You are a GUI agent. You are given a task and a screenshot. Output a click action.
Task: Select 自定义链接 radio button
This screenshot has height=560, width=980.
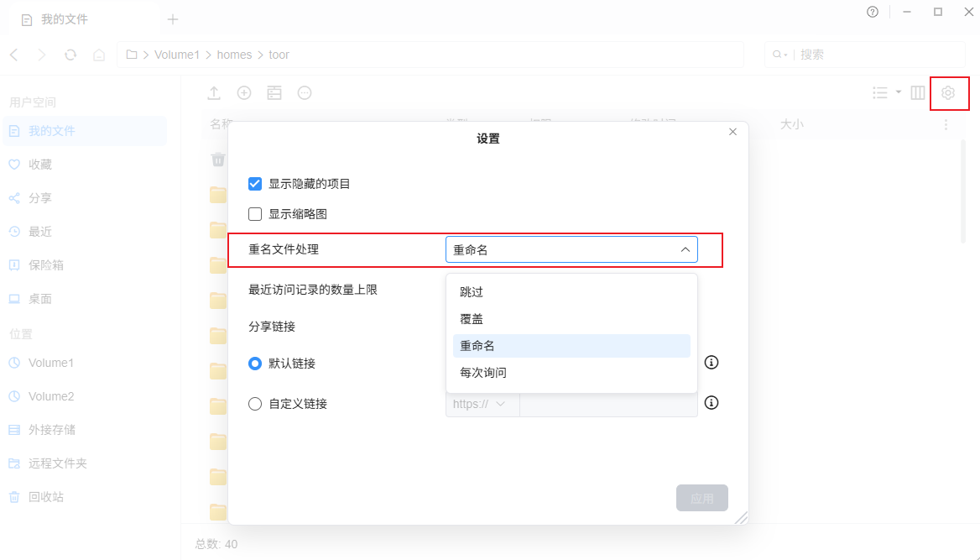pos(255,404)
